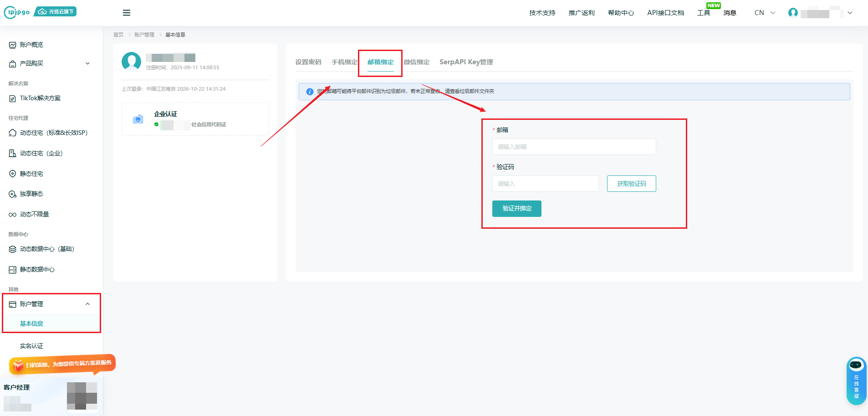Image resolution: width=868 pixels, height=416 pixels.
Task: Click the 静态住宅 location pin icon
Action: point(13,174)
